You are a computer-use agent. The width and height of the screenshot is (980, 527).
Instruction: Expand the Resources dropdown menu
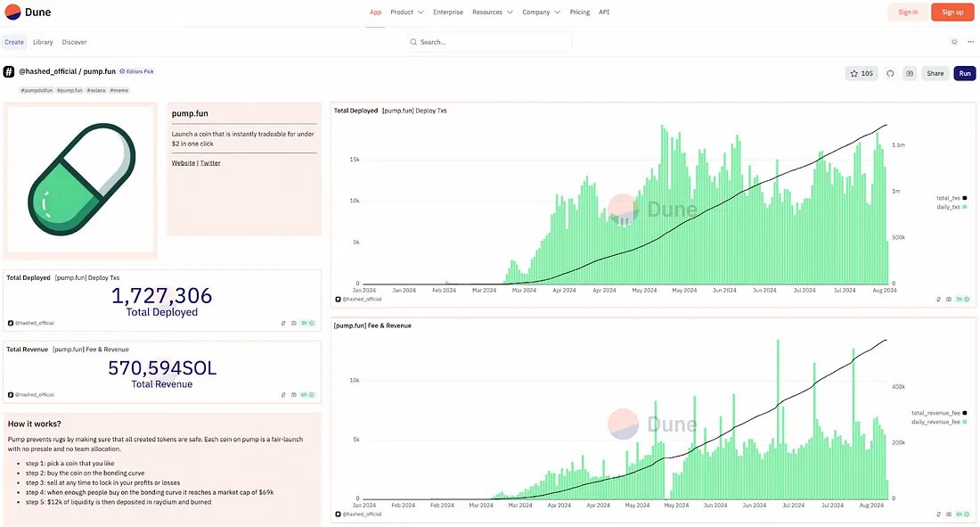pyautogui.click(x=492, y=12)
